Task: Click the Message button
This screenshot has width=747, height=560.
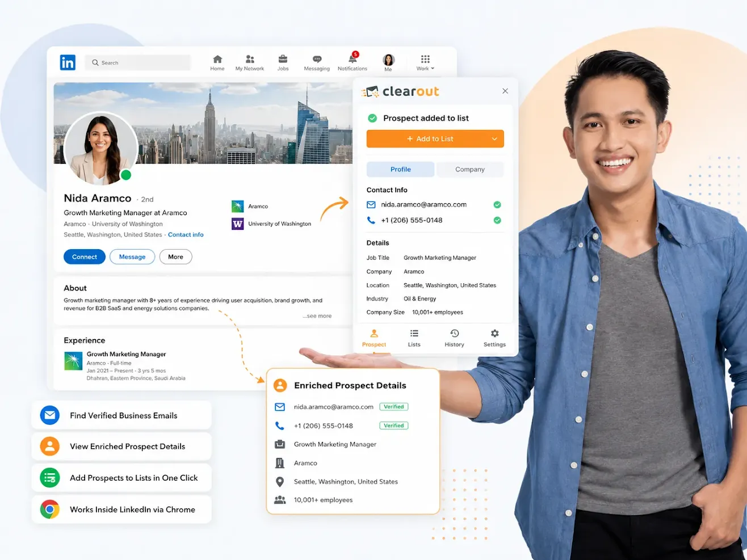Action: coord(132,257)
